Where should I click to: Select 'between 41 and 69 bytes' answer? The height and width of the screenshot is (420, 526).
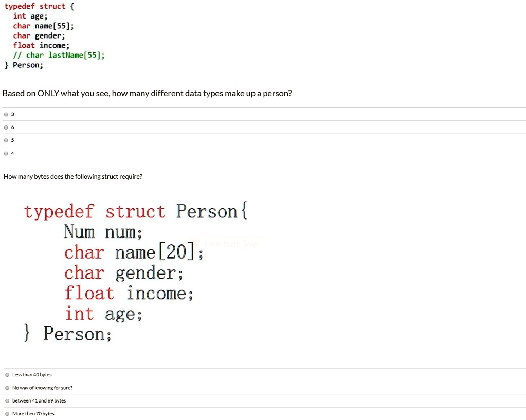click(7, 400)
